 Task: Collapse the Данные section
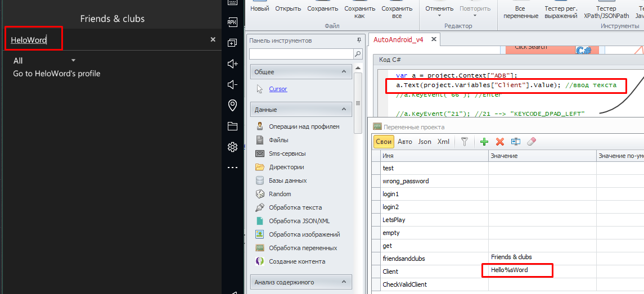(x=343, y=110)
